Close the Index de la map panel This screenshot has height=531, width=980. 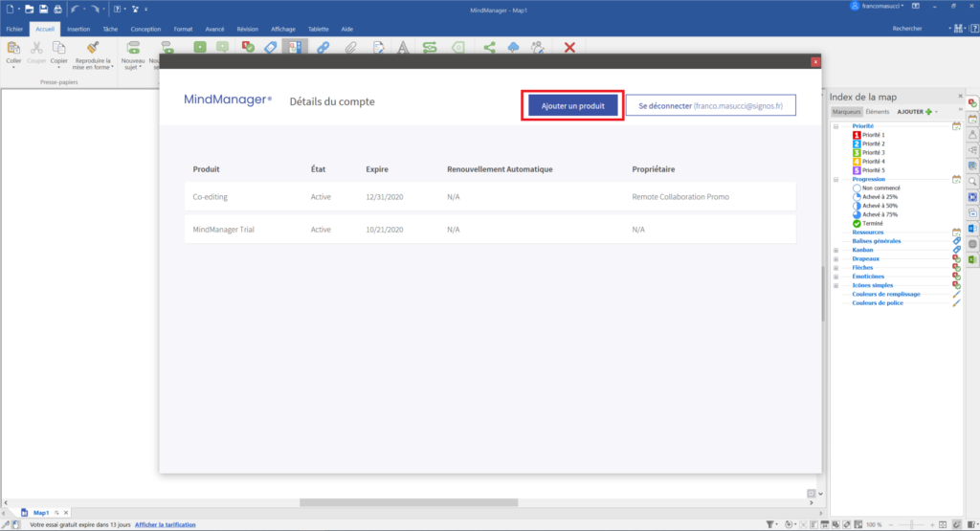tap(961, 97)
